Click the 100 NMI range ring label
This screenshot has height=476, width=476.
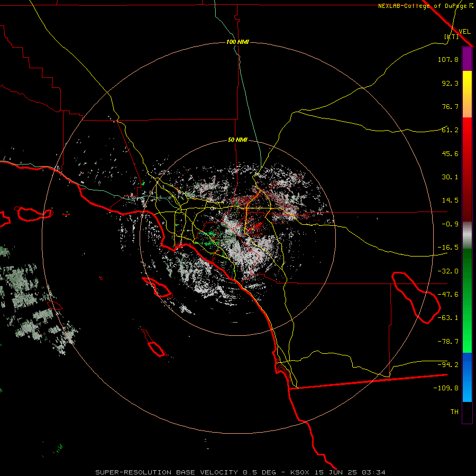(237, 42)
